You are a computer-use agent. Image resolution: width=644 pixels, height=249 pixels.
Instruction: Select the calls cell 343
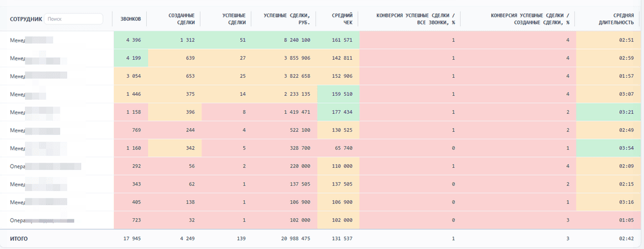131,184
